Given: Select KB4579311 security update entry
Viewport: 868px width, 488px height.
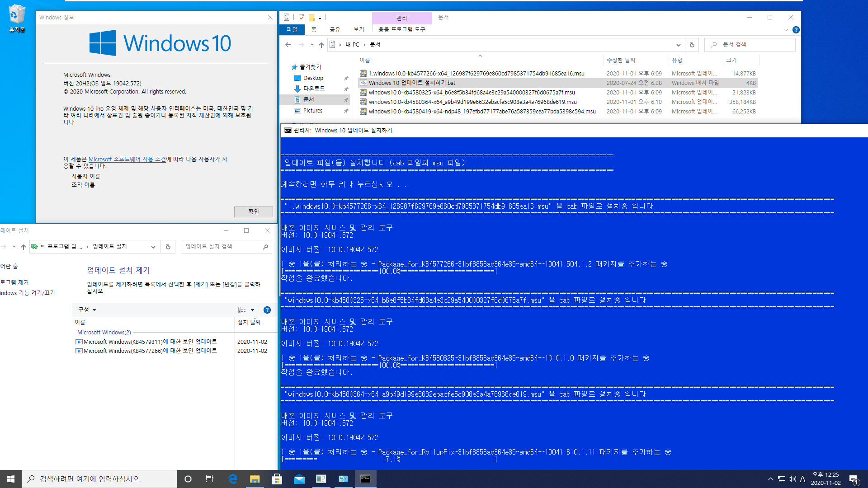Looking at the screenshot, I should click(x=146, y=342).
